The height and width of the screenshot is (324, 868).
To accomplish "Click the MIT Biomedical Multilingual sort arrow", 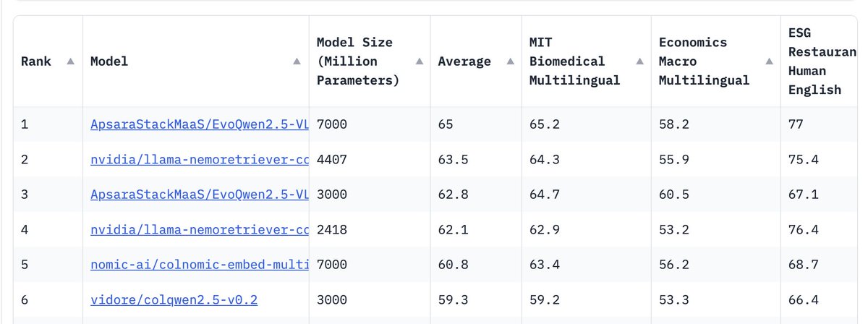I will [639, 61].
